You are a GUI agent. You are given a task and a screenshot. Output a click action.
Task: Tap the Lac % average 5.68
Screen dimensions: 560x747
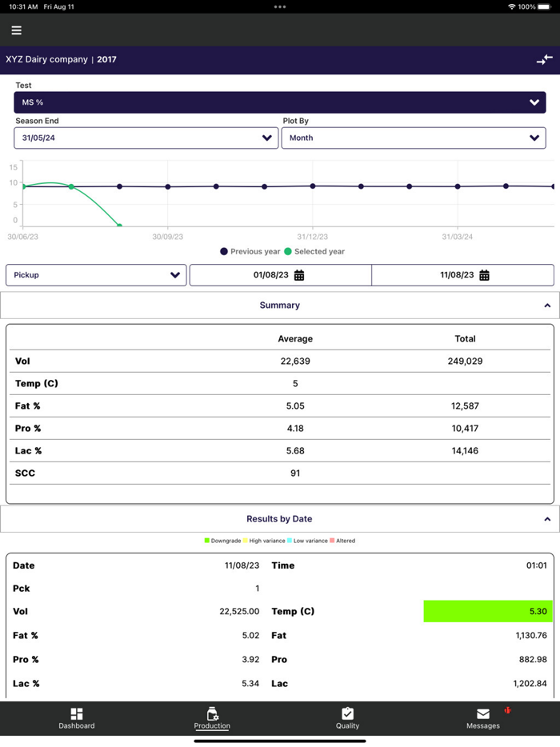point(295,450)
